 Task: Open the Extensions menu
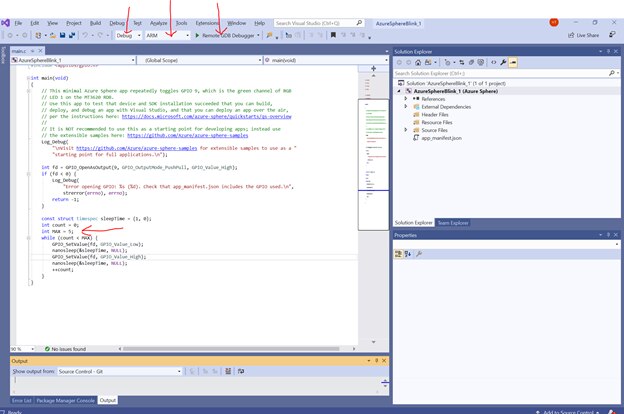click(208, 21)
